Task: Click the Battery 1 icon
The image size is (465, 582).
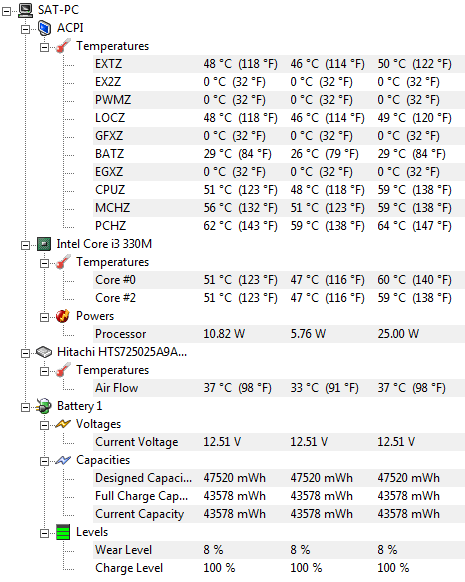Action: coord(44,406)
